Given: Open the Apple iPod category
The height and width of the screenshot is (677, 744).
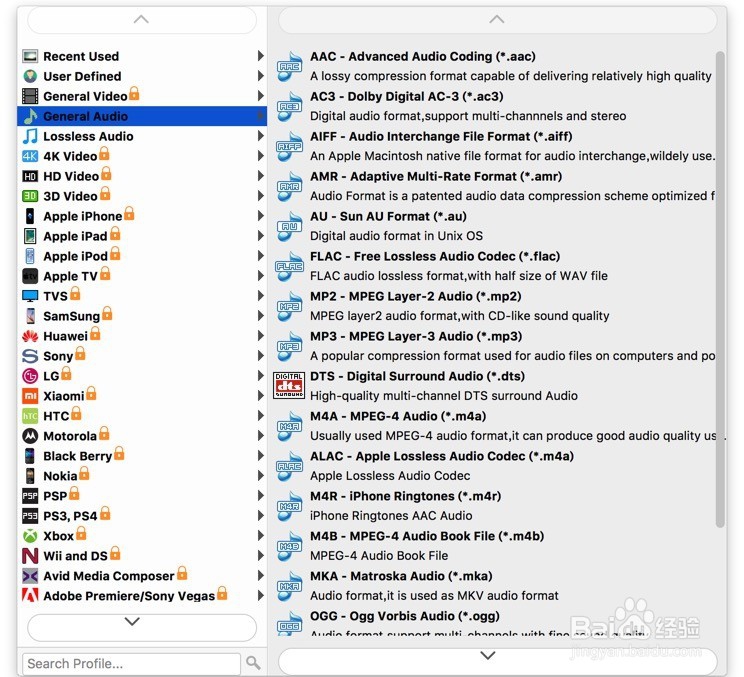Looking at the screenshot, I should 142,256.
